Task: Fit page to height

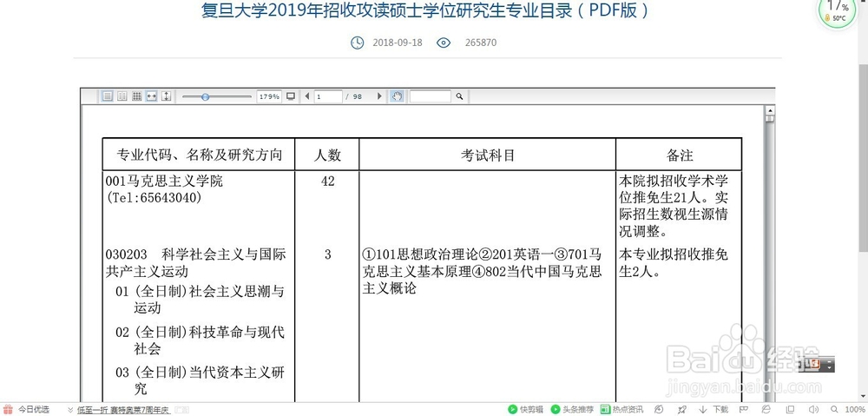Action: [166, 96]
